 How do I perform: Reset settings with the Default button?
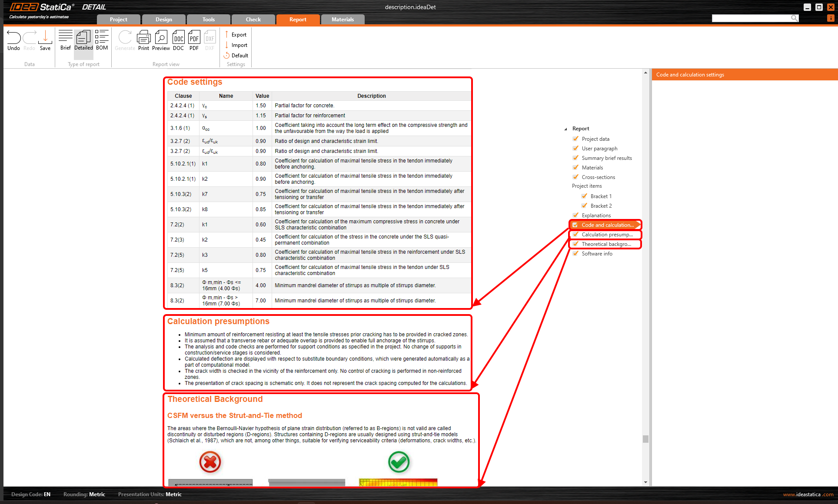(x=236, y=55)
